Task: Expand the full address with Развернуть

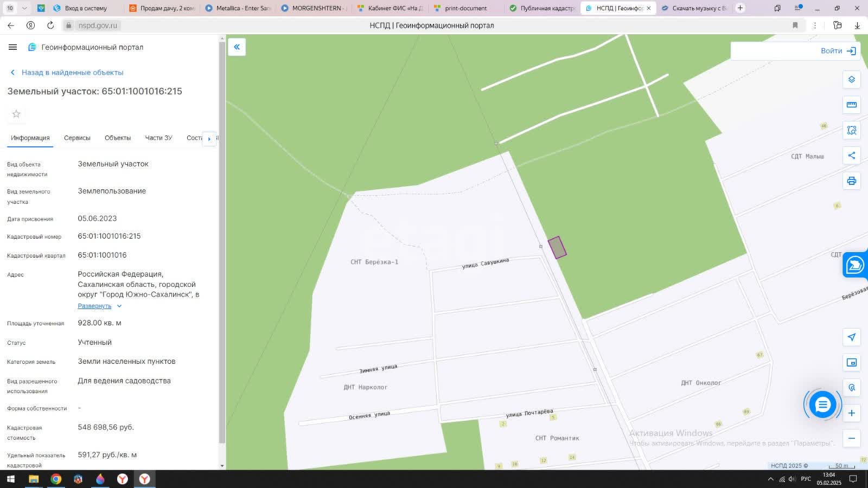Action: [94, 306]
